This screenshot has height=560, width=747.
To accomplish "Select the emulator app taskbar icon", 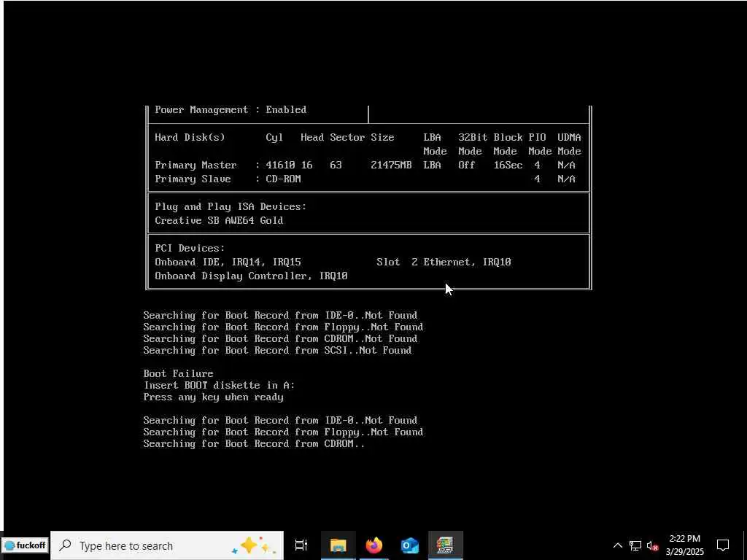I will click(446, 545).
